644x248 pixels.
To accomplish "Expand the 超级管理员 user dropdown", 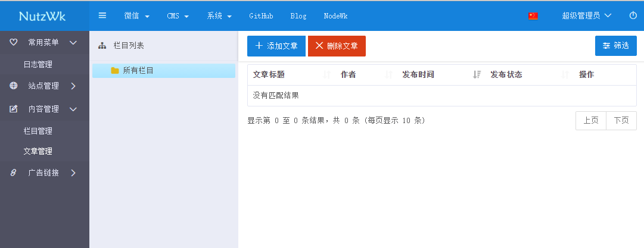I will [587, 16].
